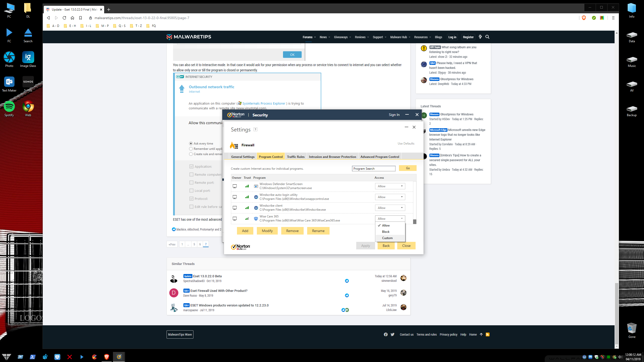Click the Use Defaults link

pos(406,144)
